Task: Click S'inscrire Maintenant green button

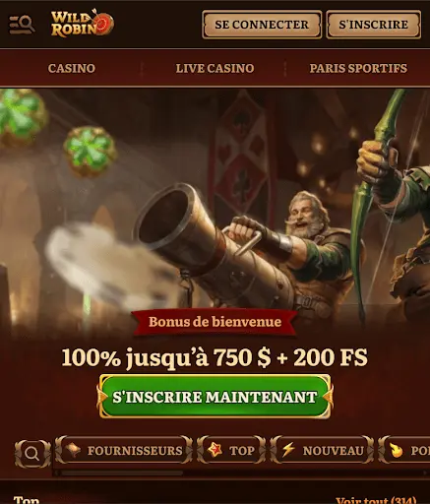Action: click(215, 397)
